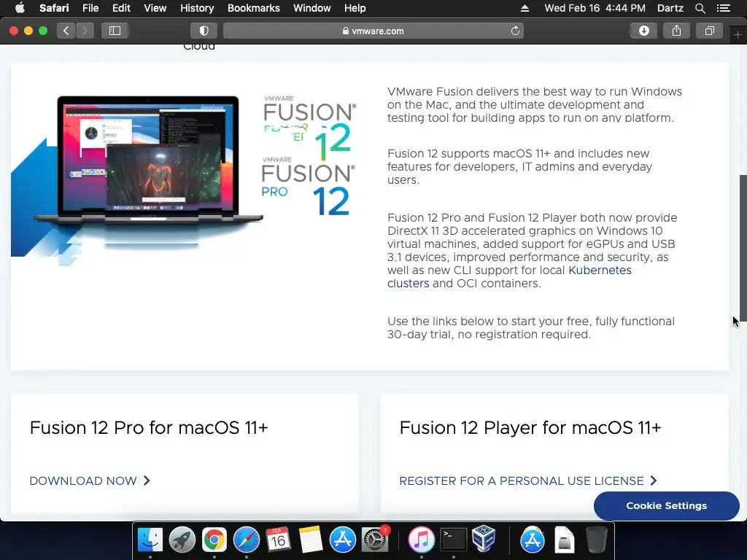Go back to previous page in Safari
This screenshot has width=747, height=560.
coord(66,31)
